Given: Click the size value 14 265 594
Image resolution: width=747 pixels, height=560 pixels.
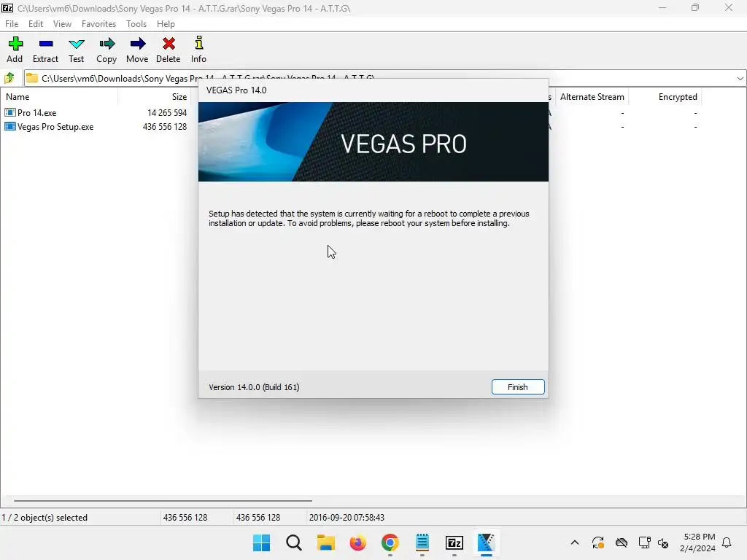Looking at the screenshot, I should [167, 113].
